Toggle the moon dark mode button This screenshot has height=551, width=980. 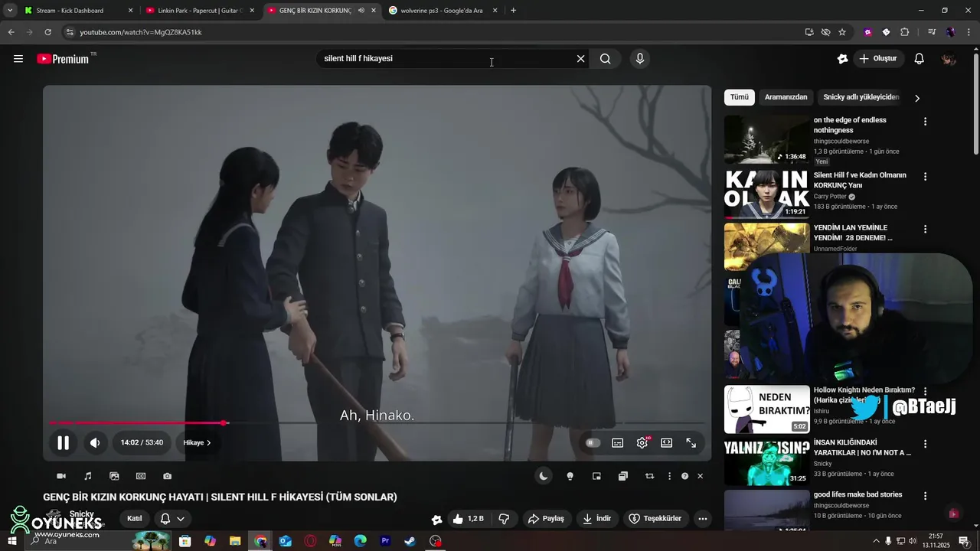[x=544, y=476]
